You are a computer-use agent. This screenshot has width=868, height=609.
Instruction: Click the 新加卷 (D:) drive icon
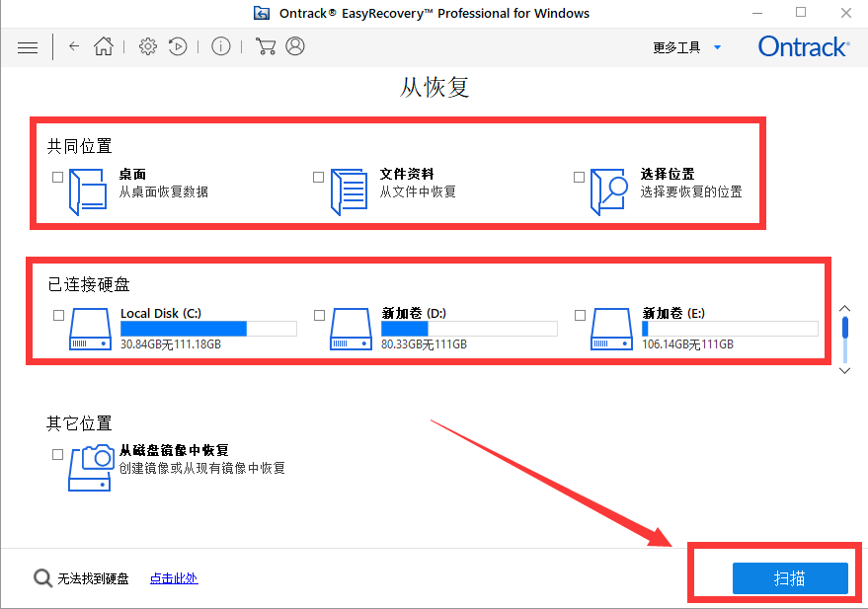click(x=351, y=329)
